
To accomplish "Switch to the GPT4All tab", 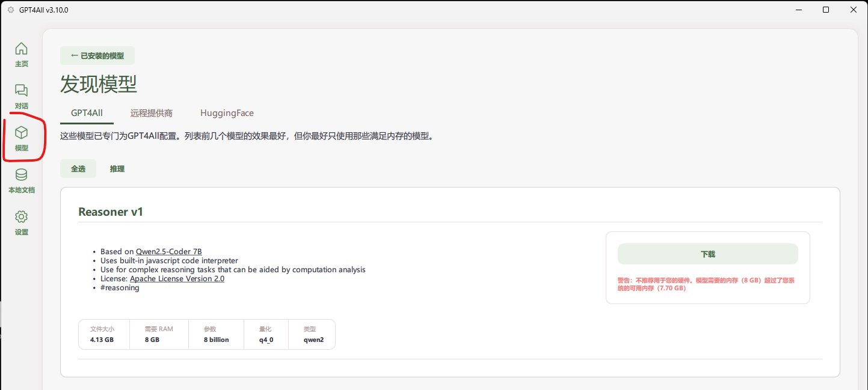I will click(87, 113).
